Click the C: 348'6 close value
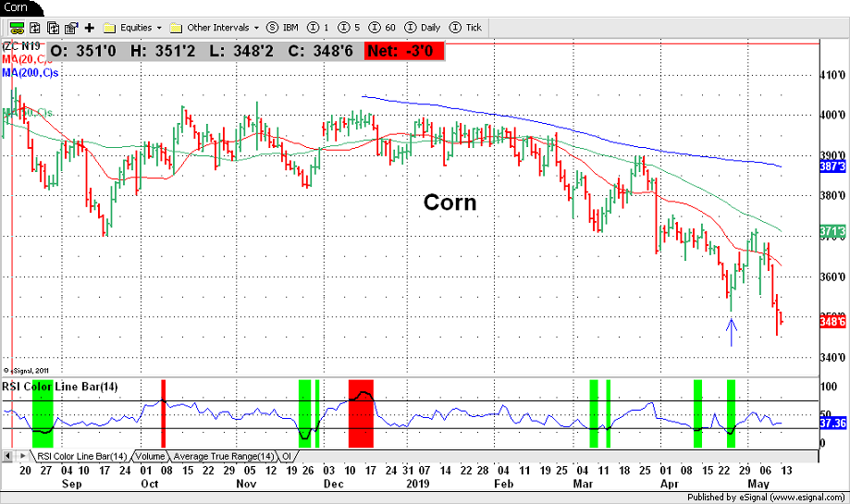 [x=320, y=51]
